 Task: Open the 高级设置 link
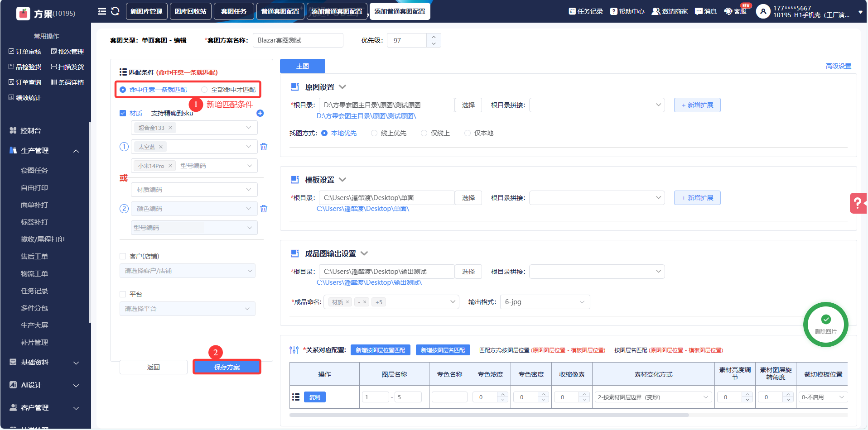pos(838,66)
